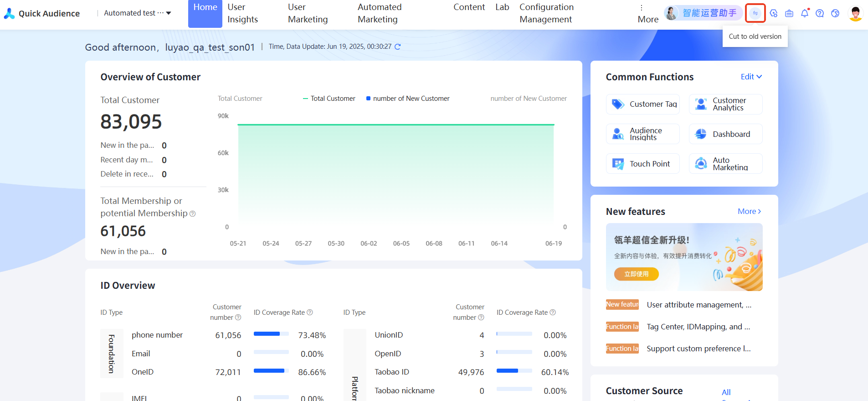Click the Taobao ID coverage progress bar

coord(514,371)
